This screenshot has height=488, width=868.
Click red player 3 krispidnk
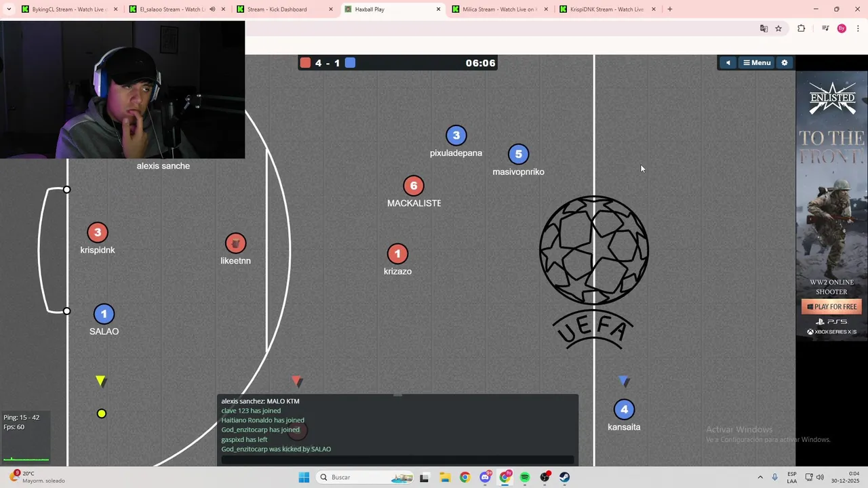98,232
